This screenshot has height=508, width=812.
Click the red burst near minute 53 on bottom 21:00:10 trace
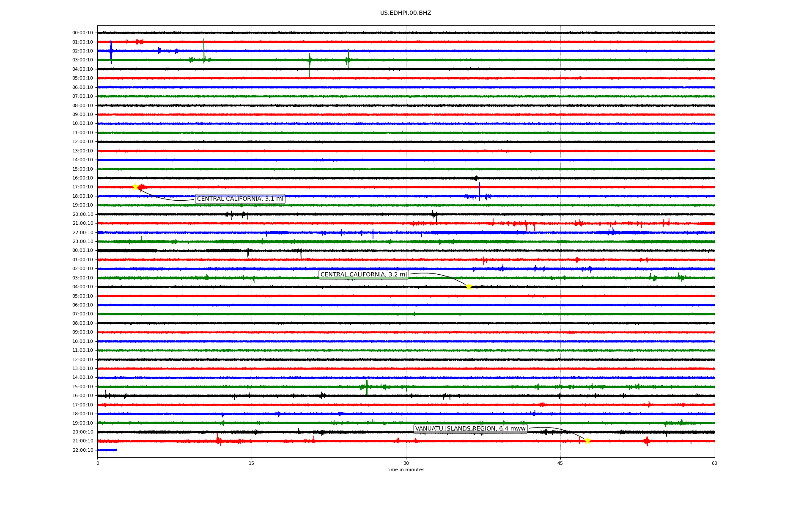(x=647, y=441)
